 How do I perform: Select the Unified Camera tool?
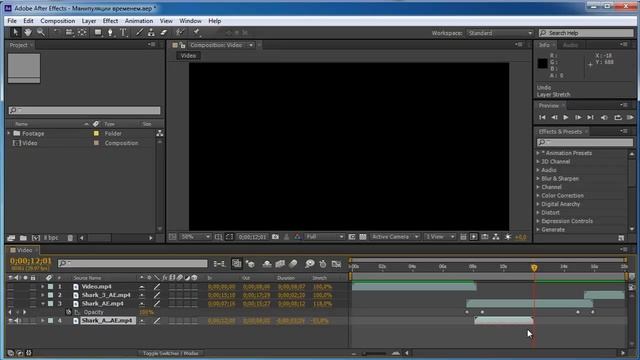[69, 32]
